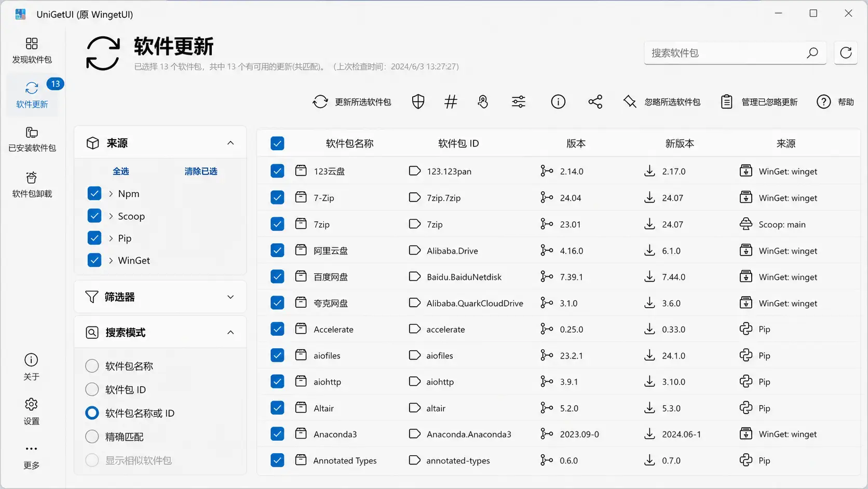Image resolution: width=868 pixels, height=489 pixels.
Task: Expand the WinGet source tree arrow
Action: 111,260
